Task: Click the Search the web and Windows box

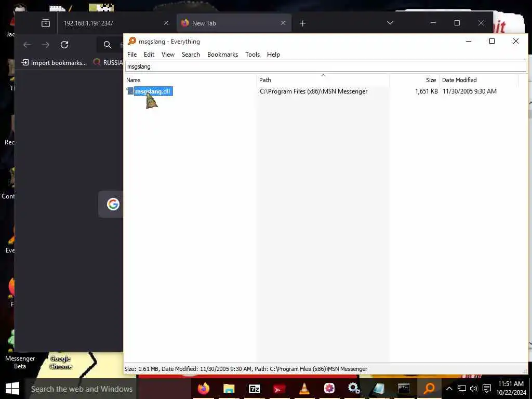Action: click(x=82, y=389)
